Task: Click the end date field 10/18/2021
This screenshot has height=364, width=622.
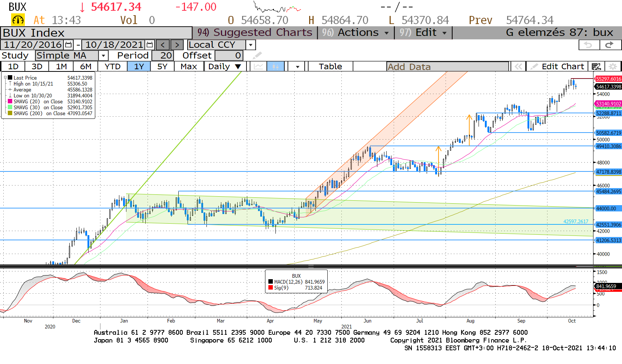Action: point(113,45)
